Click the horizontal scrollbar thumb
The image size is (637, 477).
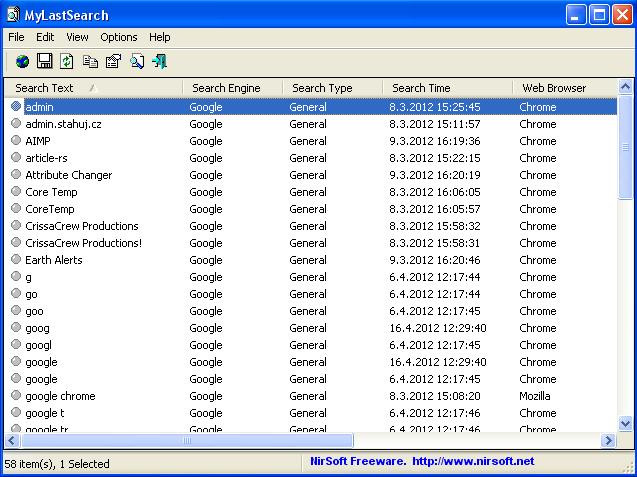[x=187, y=440]
